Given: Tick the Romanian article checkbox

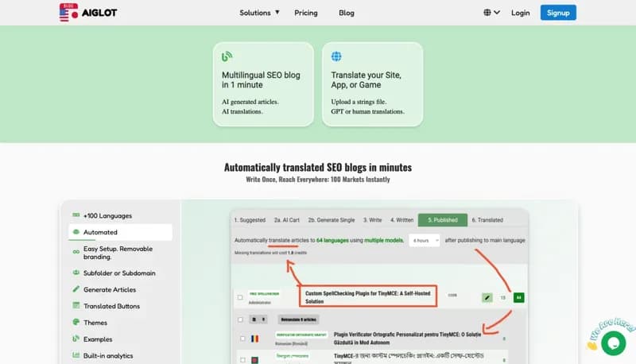Looking at the screenshot, I should (x=242, y=339).
